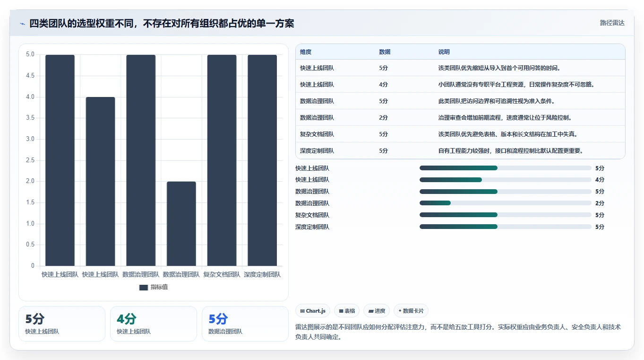The height and width of the screenshot is (360, 644).
Task: Click the 数据 table column header
Action: point(385,52)
